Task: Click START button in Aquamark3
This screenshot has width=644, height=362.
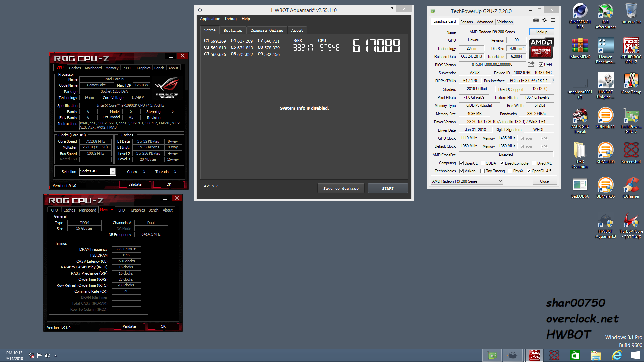Action: pos(388,188)
